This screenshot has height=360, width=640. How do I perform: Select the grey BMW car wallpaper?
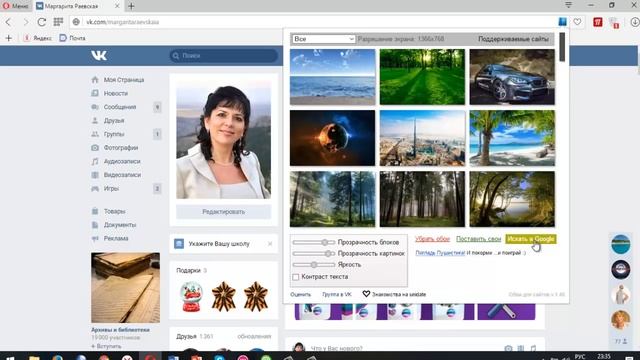coord(512,77)
